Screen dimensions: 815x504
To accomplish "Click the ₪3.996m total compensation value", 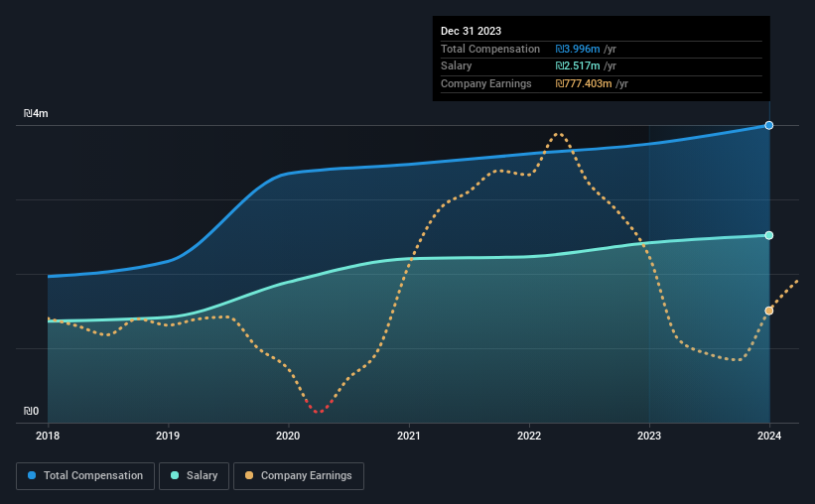I will 578,49.
